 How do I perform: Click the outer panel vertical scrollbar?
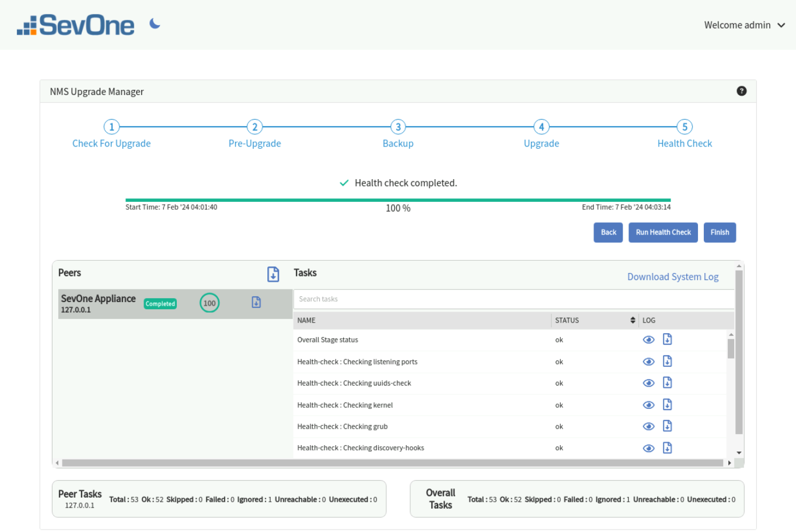coord(739,352)
